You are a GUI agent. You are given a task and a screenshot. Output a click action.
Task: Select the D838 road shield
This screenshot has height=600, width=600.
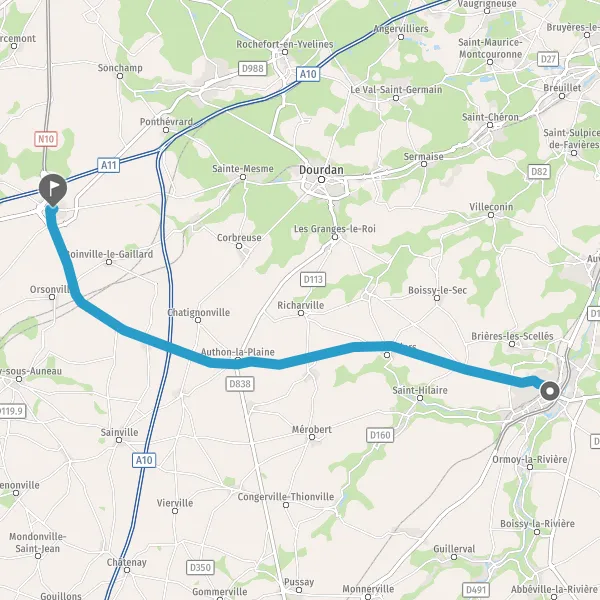pos(240,384)
